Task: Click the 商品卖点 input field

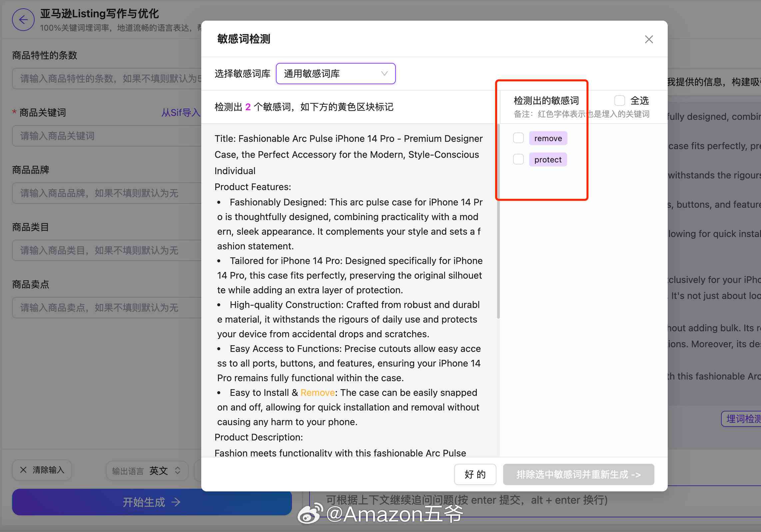Action: coord(107,308)
